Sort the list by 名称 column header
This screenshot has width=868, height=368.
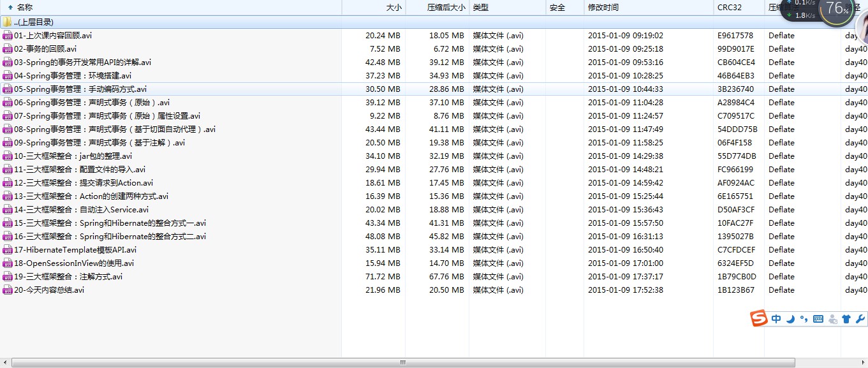[x=24, y=8]
